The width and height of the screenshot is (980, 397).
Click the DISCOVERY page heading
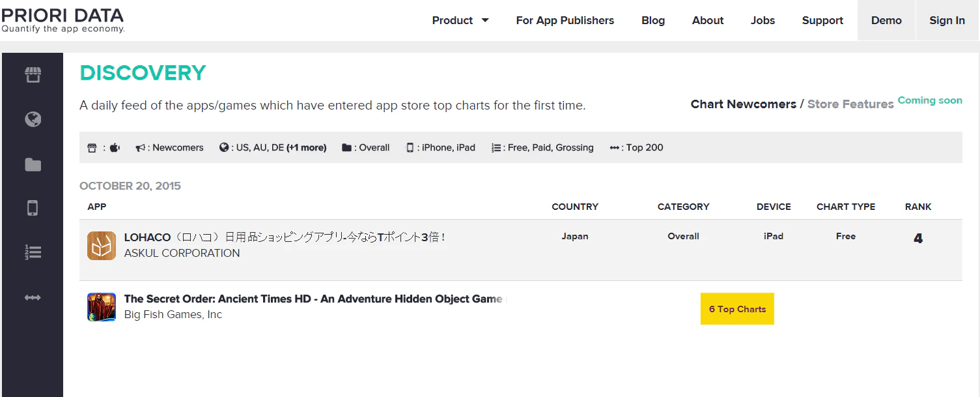pos(143,73)
